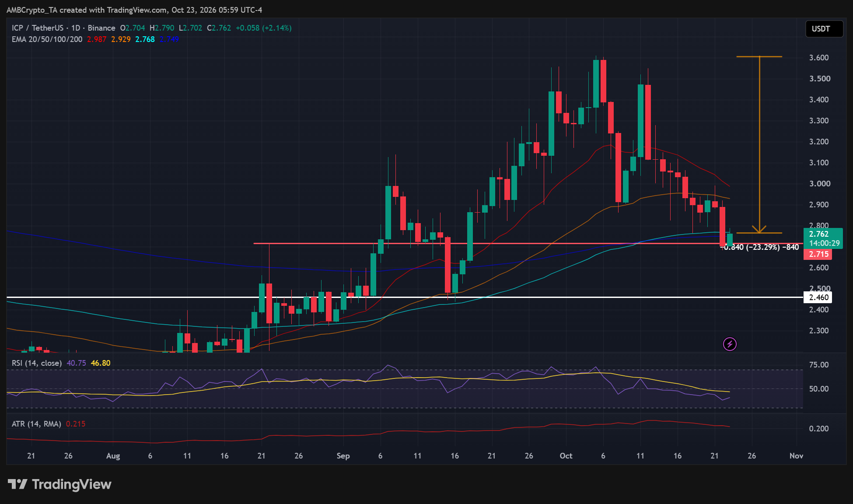
Task: Click the 50.00 RSI scale label
Action: 819,389
